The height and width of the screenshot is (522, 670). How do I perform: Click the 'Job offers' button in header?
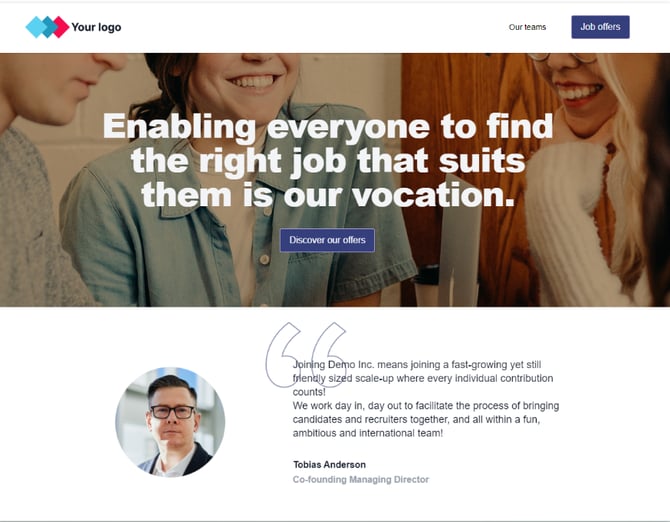(x=600, y=27)
